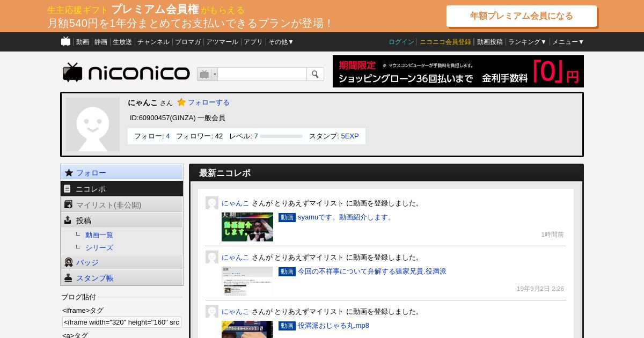
Task: Click 動画 tag of 今回の不祥事 entry
Action: coord(287,271)
